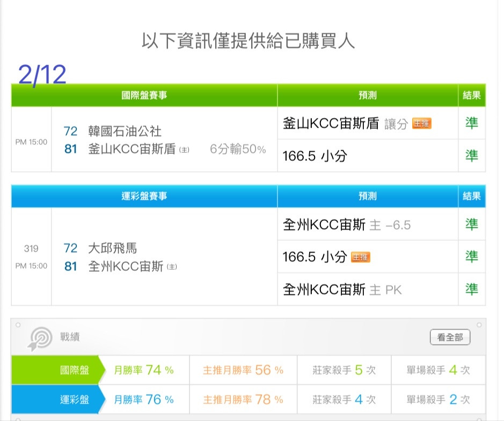
Task: Click the 主推 badge beside 運彩盤 166.5 小分
Action: 361,257
